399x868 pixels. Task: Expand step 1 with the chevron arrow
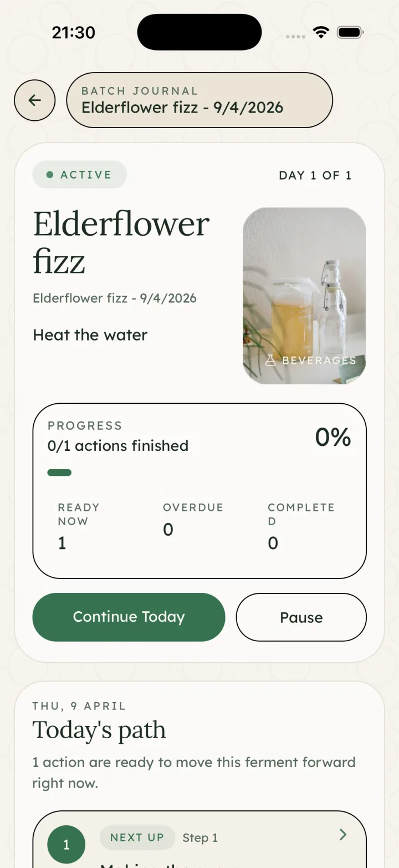(x=343, y=835)
